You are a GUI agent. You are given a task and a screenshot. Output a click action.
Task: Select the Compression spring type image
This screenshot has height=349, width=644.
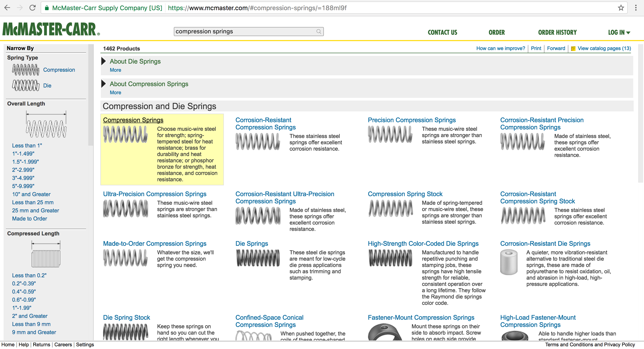pyautogui.click(x=25, y=70)
